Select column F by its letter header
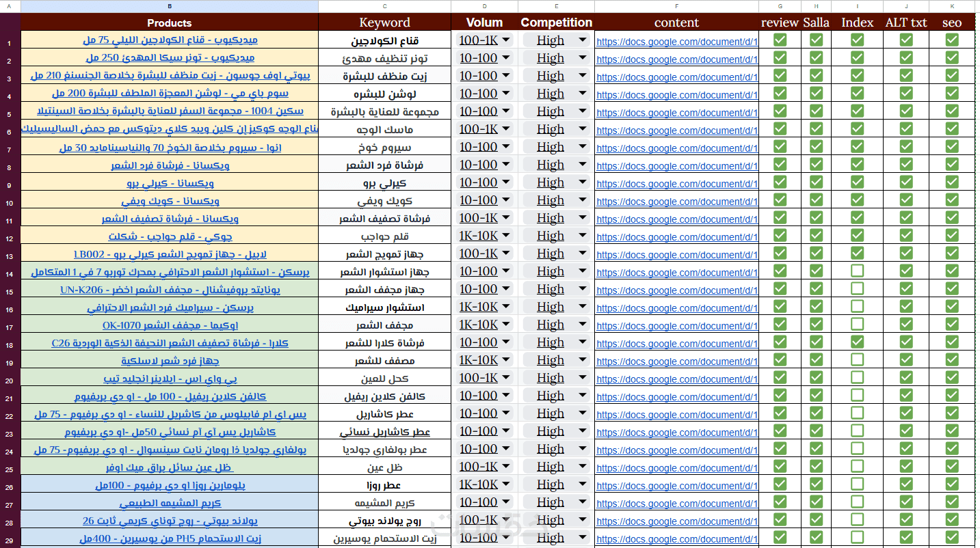This screenshot has height=548, width=980. coord(676,6)
